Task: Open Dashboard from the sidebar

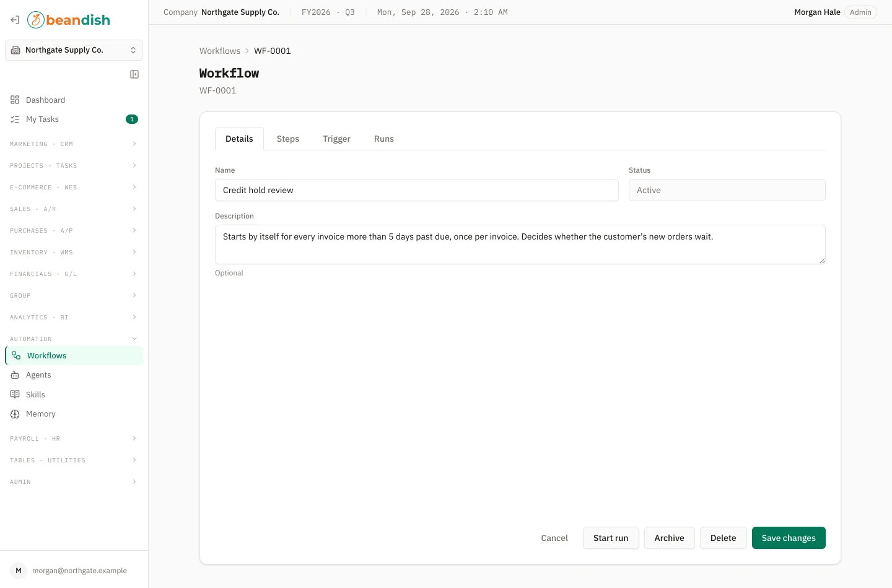Action: point(74,100)
